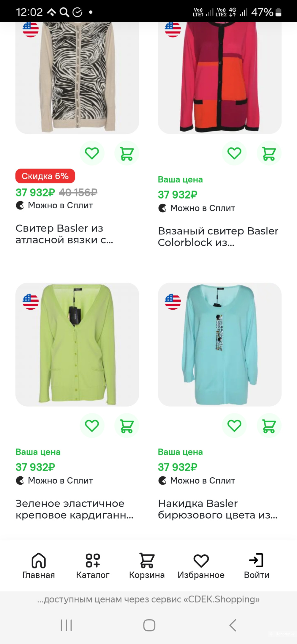
Task: Open Избранное favorites in bottom bar
Action: [201, 566]
